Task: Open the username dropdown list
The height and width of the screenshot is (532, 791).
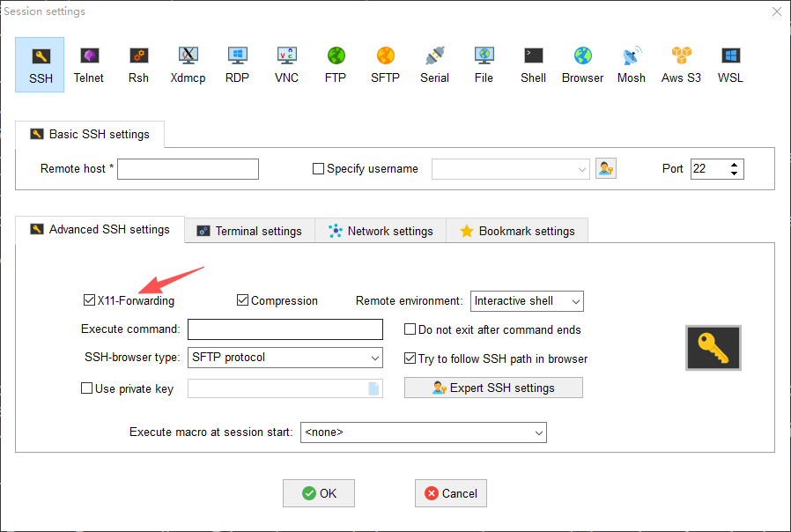Action: tap(581, 169)
